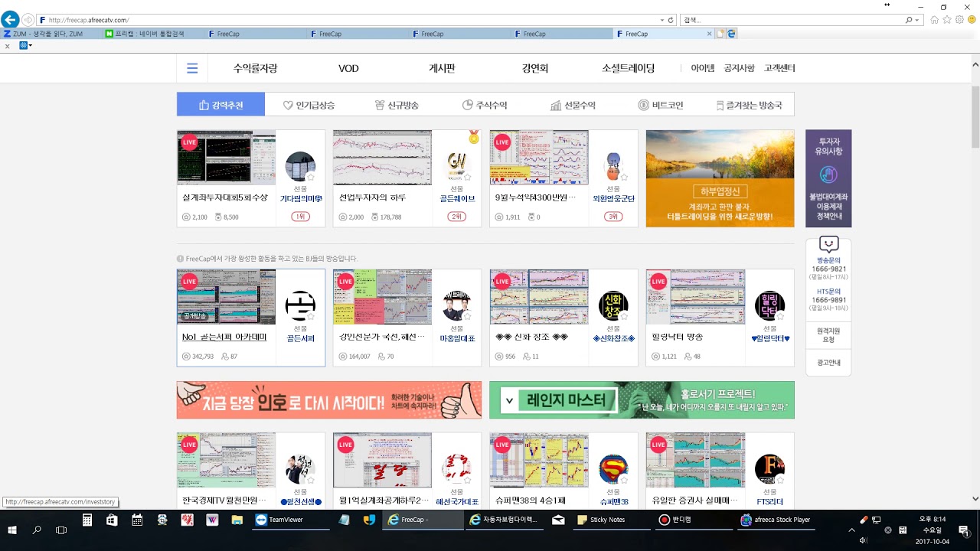Go back with the browser back arrow
Viewport: 980px width, 551px height.
11,20
